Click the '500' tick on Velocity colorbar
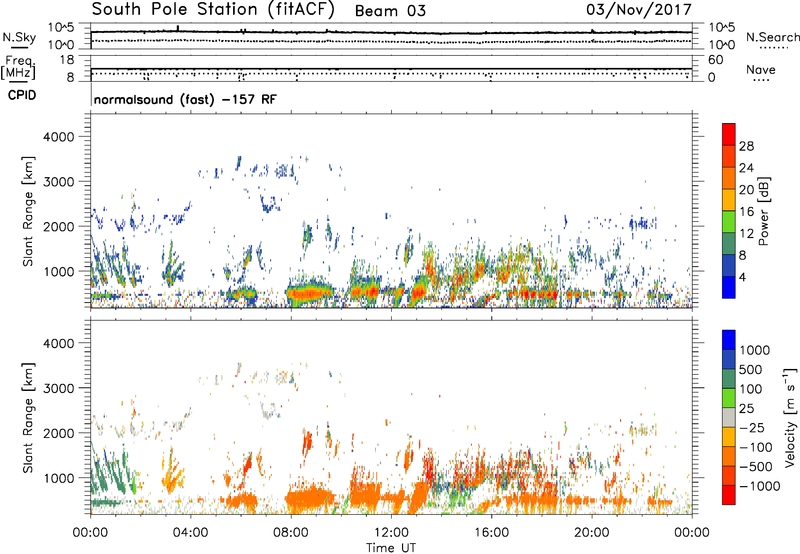Image resolution: width=800 pixels, height=554 pixels. pos(753,369)
